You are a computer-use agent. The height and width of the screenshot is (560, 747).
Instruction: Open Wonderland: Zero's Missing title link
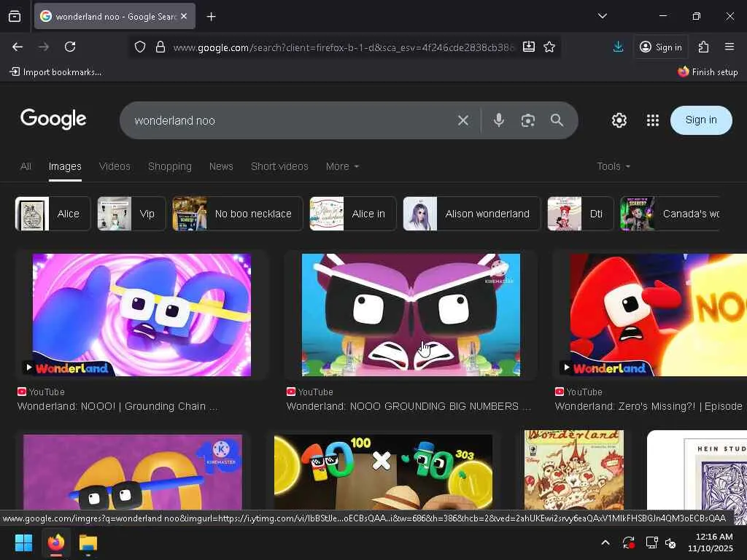(x=649, y=406)
